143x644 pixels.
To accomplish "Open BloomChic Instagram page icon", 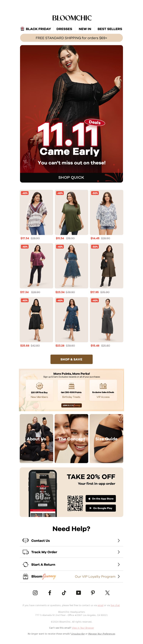I will click(35, 593).
